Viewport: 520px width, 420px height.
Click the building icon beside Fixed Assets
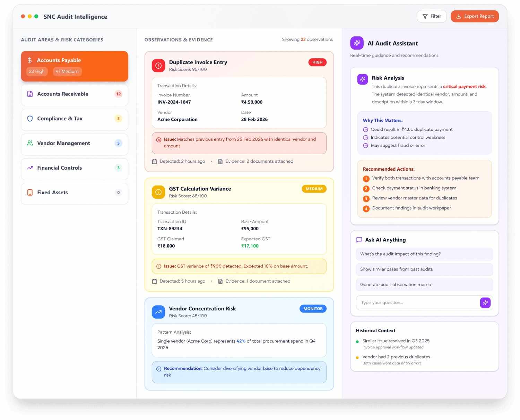click(30, 192)
